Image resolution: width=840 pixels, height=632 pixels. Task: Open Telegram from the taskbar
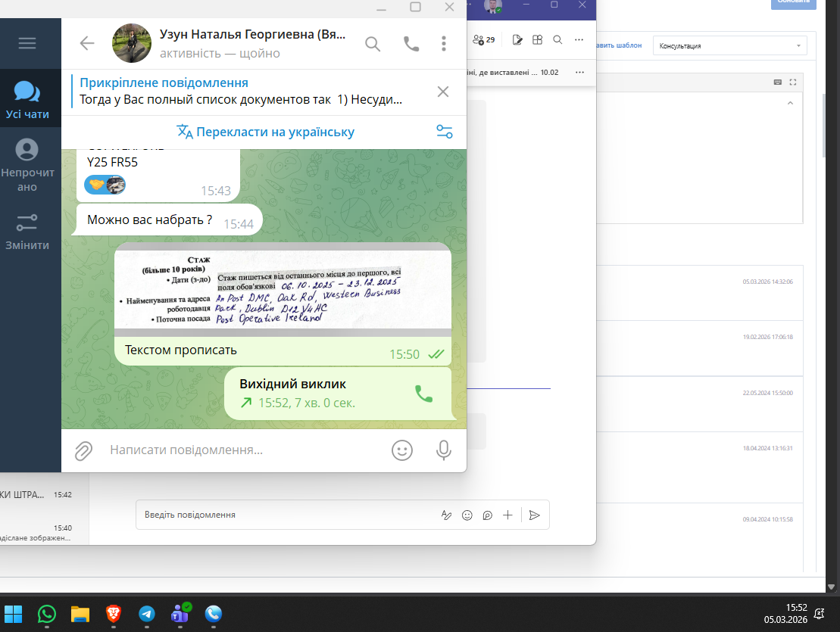point(146,615)
